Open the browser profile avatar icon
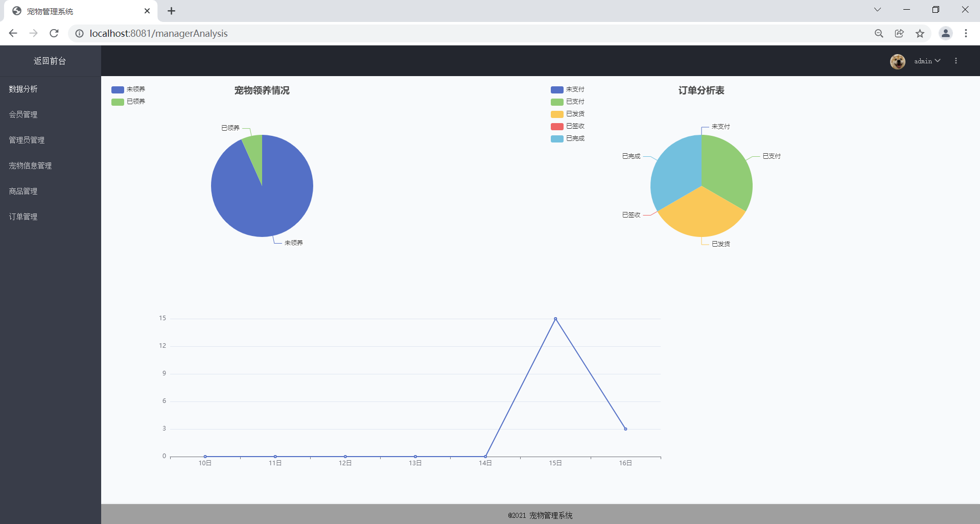 pos(945,33)
